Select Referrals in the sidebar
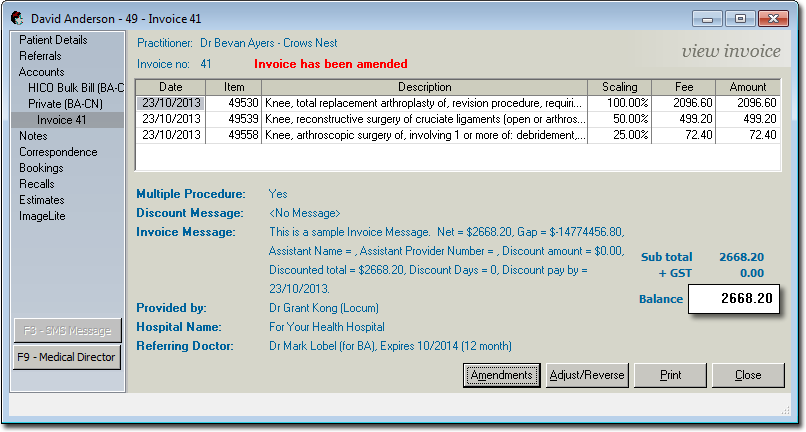 click(40, 56)
